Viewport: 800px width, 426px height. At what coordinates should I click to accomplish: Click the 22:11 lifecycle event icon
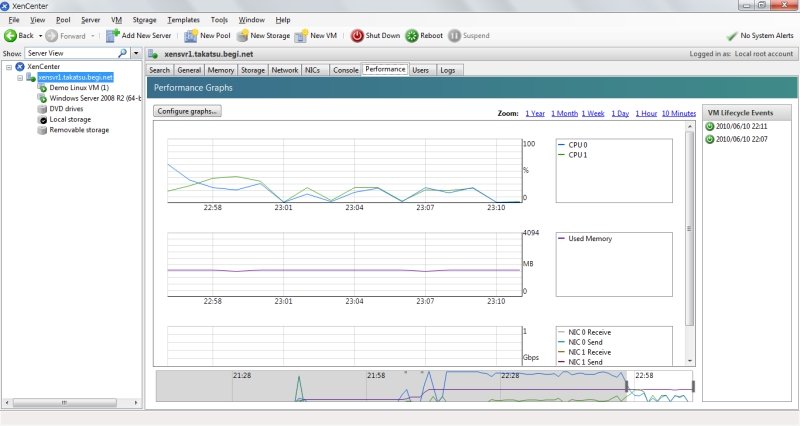pyautogui.click(x=710, y=127)
